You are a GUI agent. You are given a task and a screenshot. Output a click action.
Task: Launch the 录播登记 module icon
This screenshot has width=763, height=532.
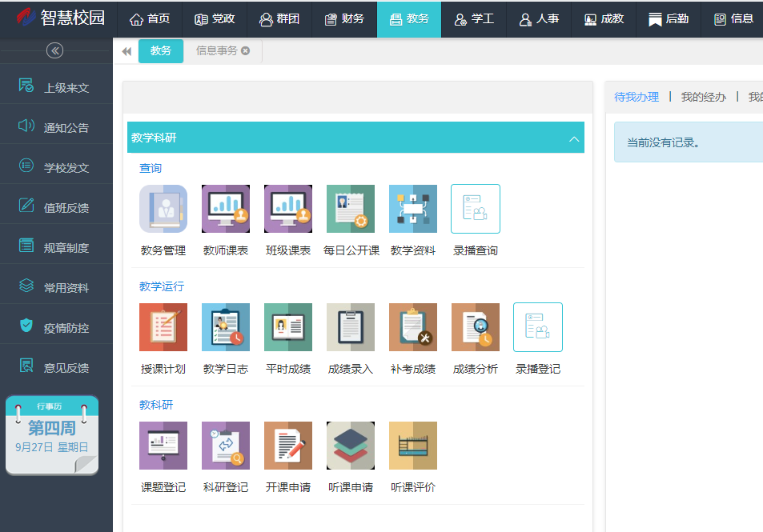tap(538, 326)
